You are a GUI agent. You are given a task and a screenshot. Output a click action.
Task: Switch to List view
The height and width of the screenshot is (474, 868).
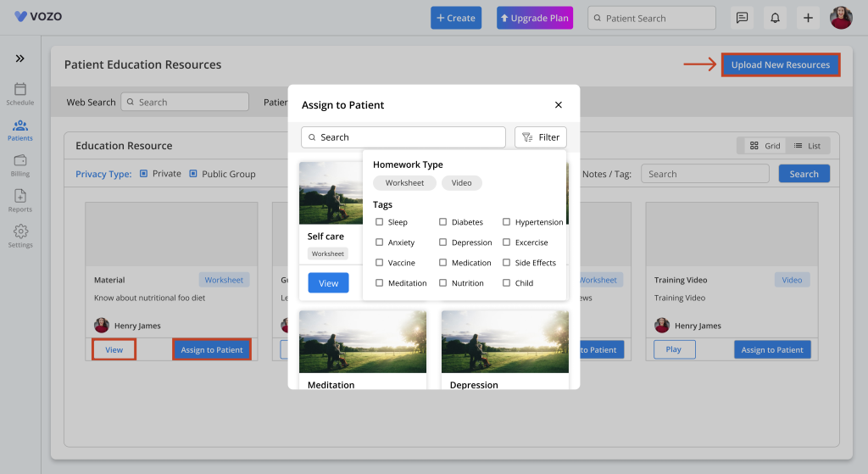[x=807, y=146]
